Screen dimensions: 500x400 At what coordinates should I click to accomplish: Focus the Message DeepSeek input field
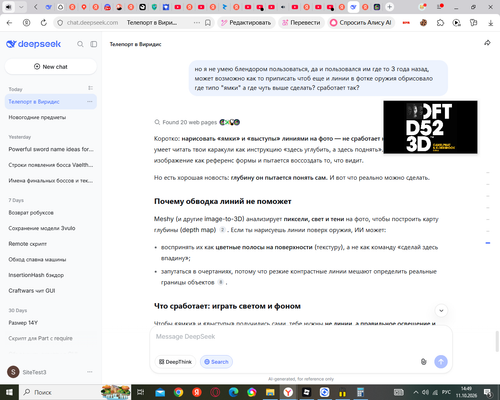(301, 337)
